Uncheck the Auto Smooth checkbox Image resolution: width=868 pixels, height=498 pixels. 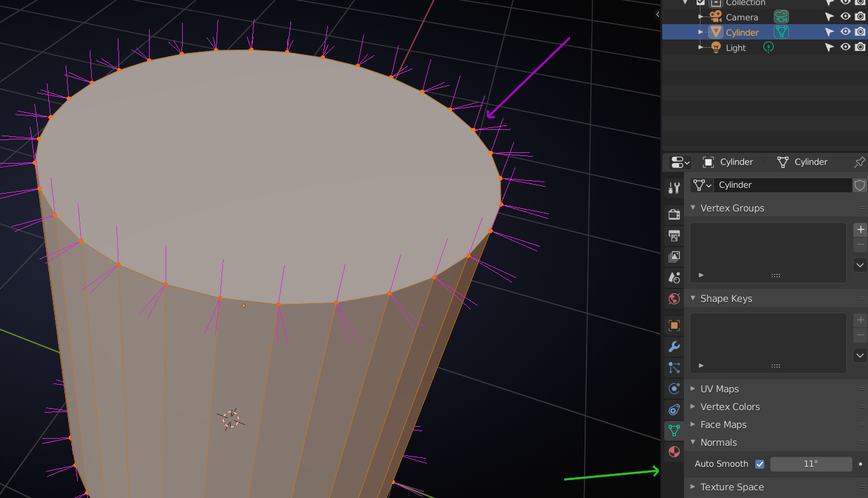tap(760, 464)
